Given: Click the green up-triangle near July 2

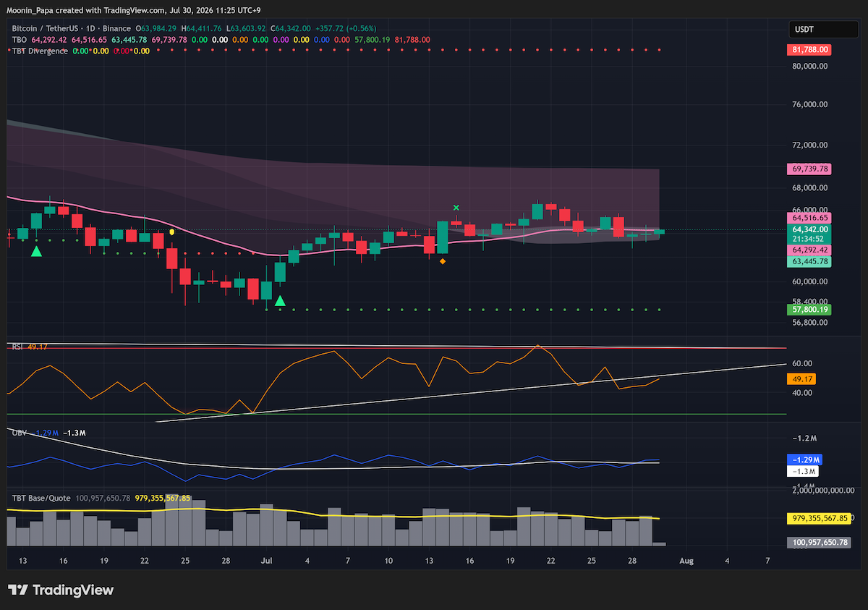Looking at the screenshot, I should 279,300.
